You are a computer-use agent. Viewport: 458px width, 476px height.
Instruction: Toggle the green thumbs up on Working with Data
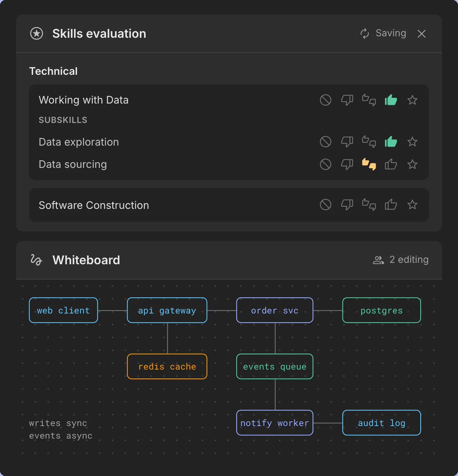click(391, 100)
